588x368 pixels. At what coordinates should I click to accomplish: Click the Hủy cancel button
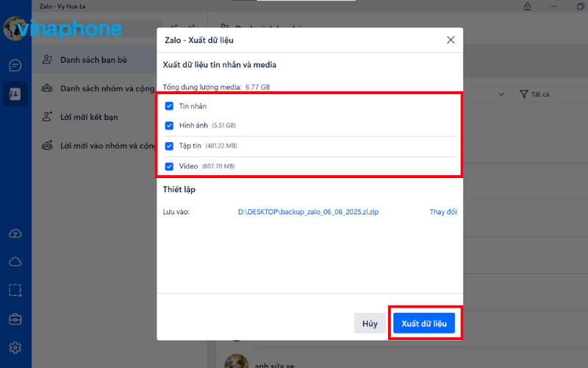click(370, 323)
